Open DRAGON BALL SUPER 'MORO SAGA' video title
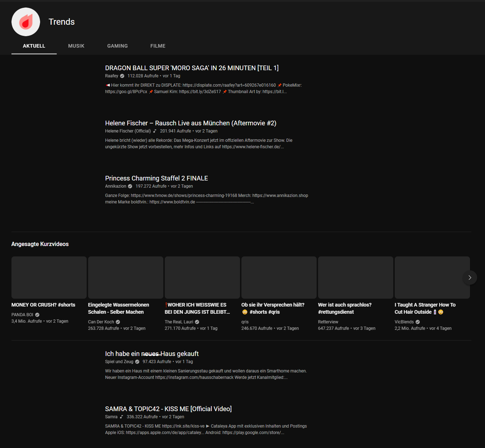This screenshot has height=448, width=485. click(192, 68)
